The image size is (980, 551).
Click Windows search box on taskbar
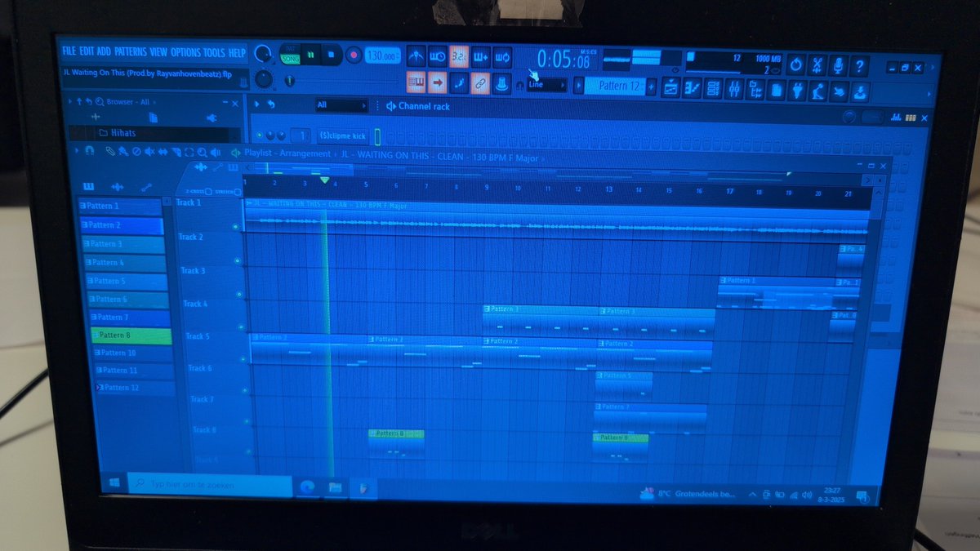208,485
